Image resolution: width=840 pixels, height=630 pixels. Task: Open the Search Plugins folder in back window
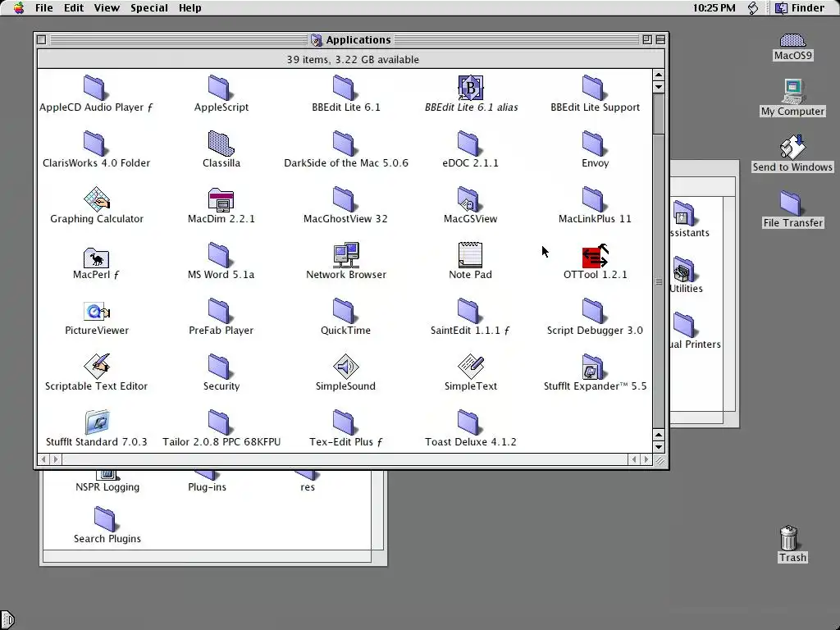pos(104,518)
